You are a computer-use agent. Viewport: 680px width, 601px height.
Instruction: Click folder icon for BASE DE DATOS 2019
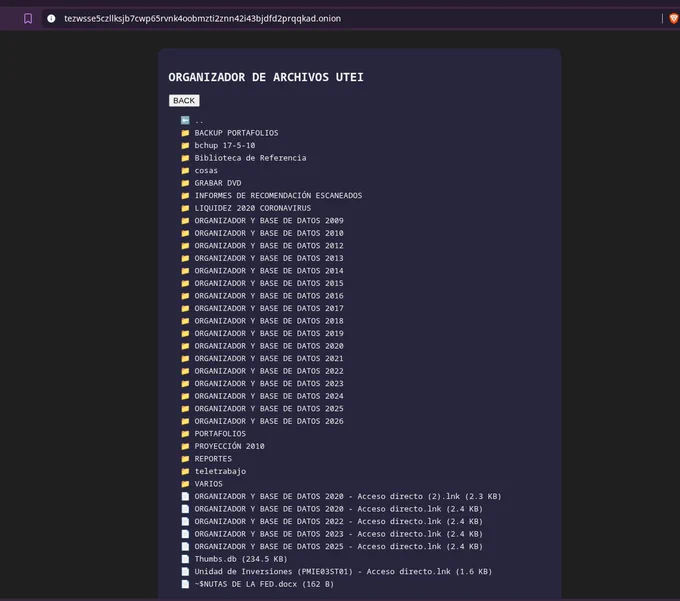pos(185,333)
